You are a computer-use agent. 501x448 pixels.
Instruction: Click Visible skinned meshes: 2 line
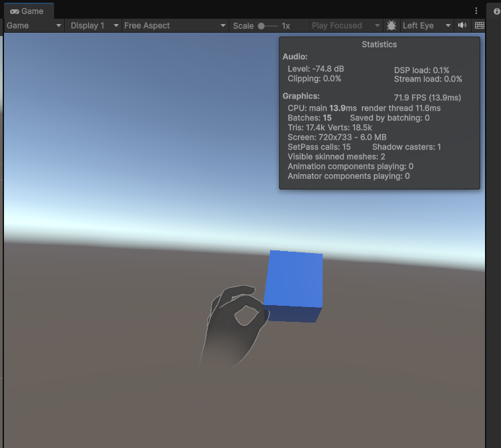tap(336, 156)
